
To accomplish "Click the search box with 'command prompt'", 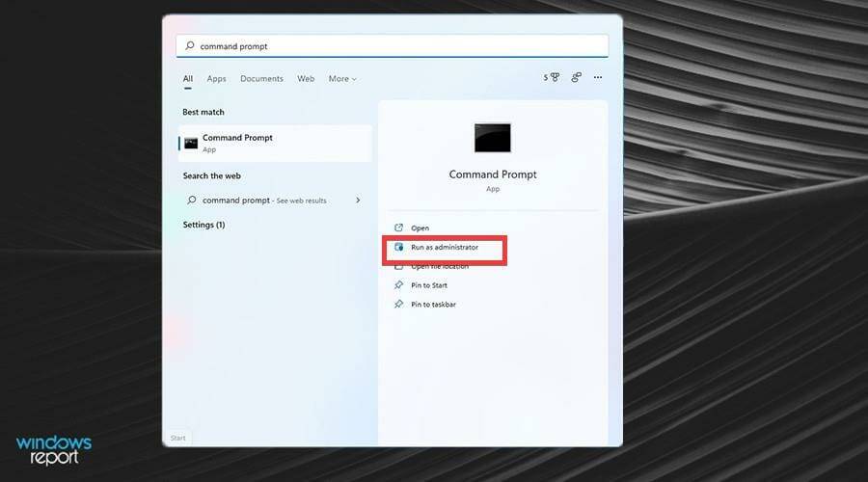I will tap(392, 46).
